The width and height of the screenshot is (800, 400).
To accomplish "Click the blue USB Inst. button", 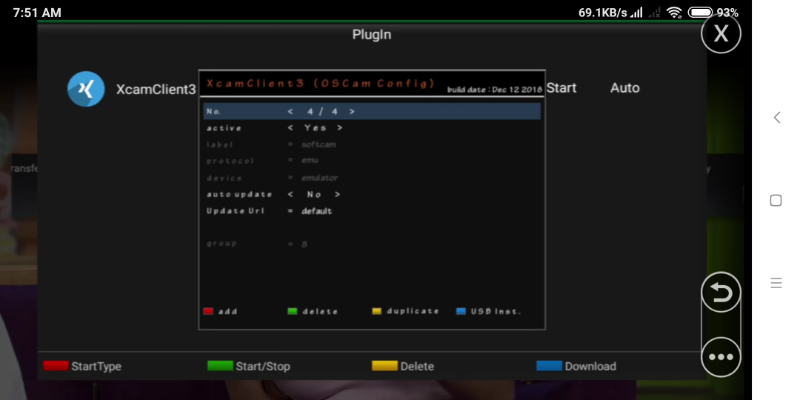I will (489, 311).
